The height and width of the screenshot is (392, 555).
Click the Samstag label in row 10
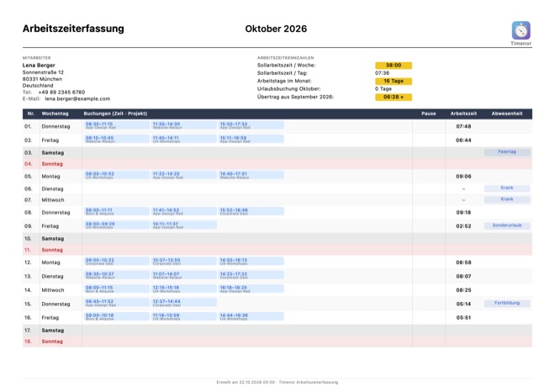click(x=53, y=239)
